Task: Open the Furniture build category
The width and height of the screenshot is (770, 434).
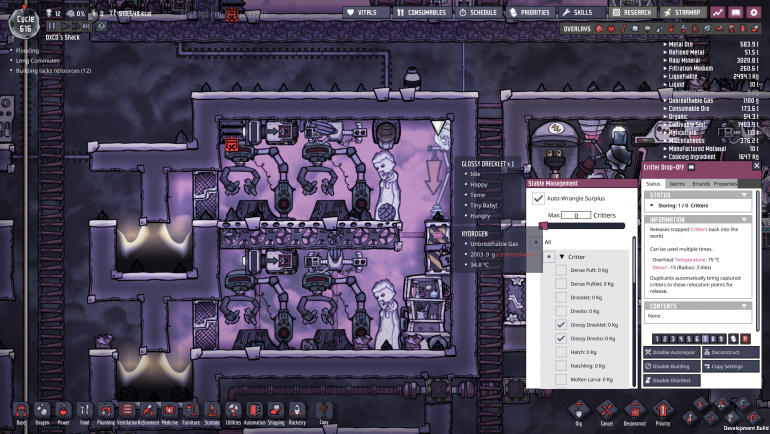Action: (x=191, y=411)
